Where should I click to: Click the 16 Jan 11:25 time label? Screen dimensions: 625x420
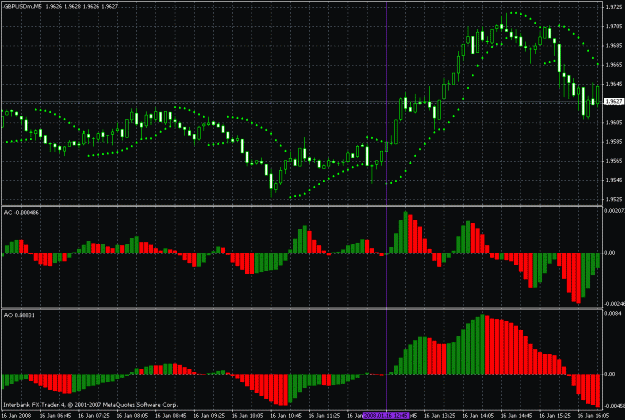(x=324, y=416)
